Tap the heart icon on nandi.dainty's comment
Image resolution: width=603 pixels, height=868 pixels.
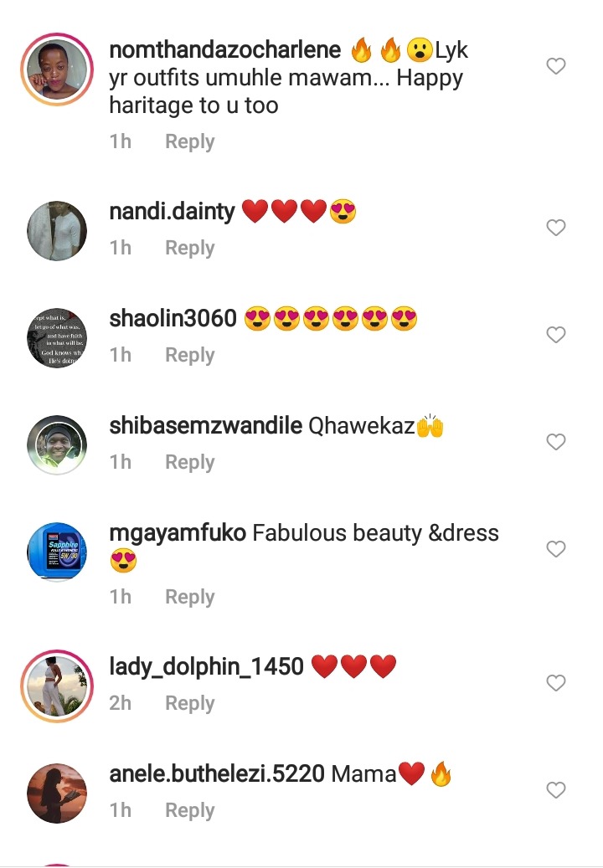pyautogui.click(x=555, y=227)
